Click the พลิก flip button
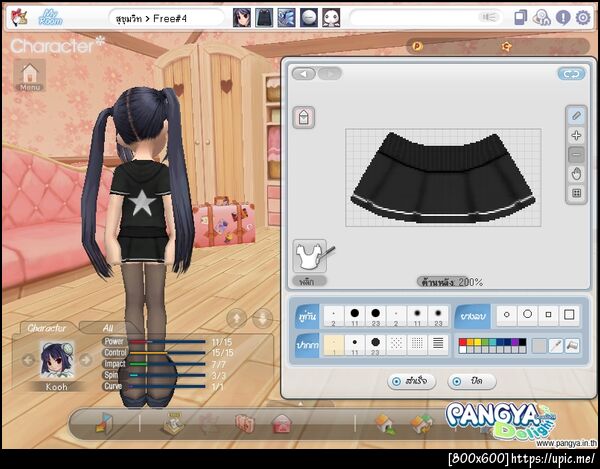Screen dimensions: 600x469 309,282
